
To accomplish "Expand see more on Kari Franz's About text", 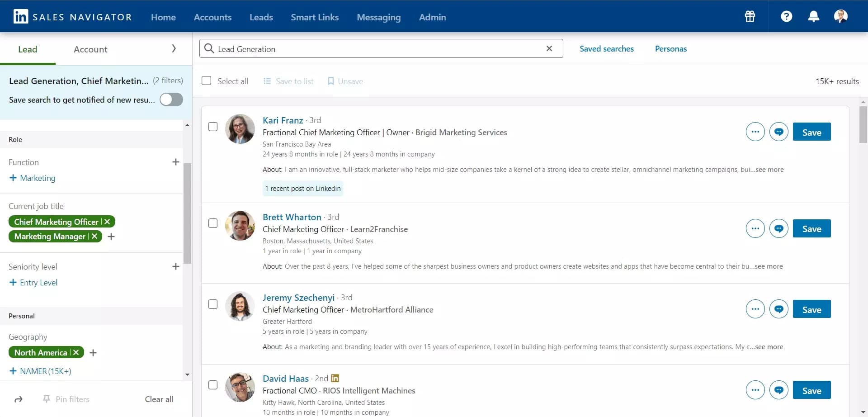I will point(769,170).
